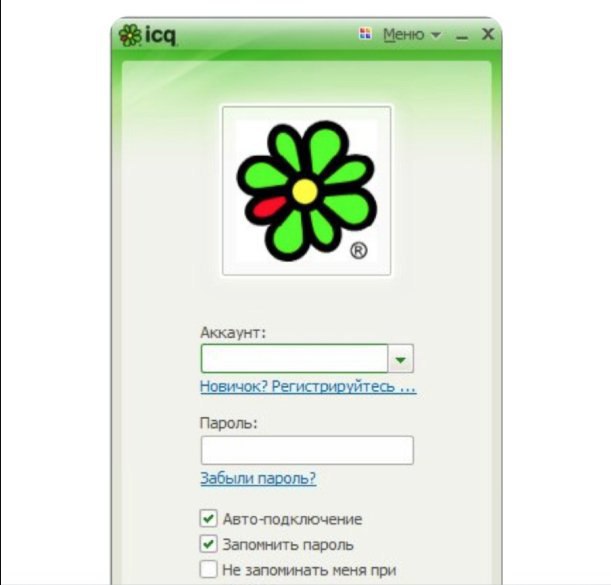Expand the Аккаунт dropdown arrow

tap(401, 359)
